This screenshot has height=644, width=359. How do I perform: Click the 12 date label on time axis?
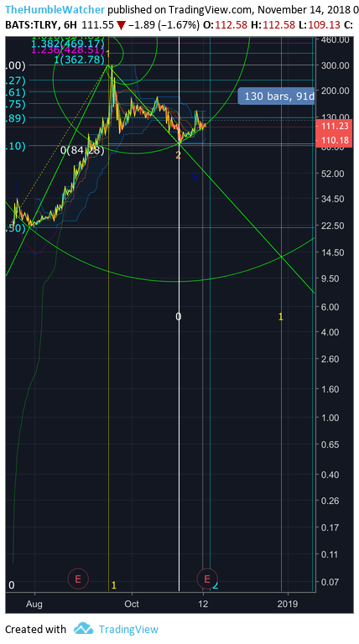point(203,604)
